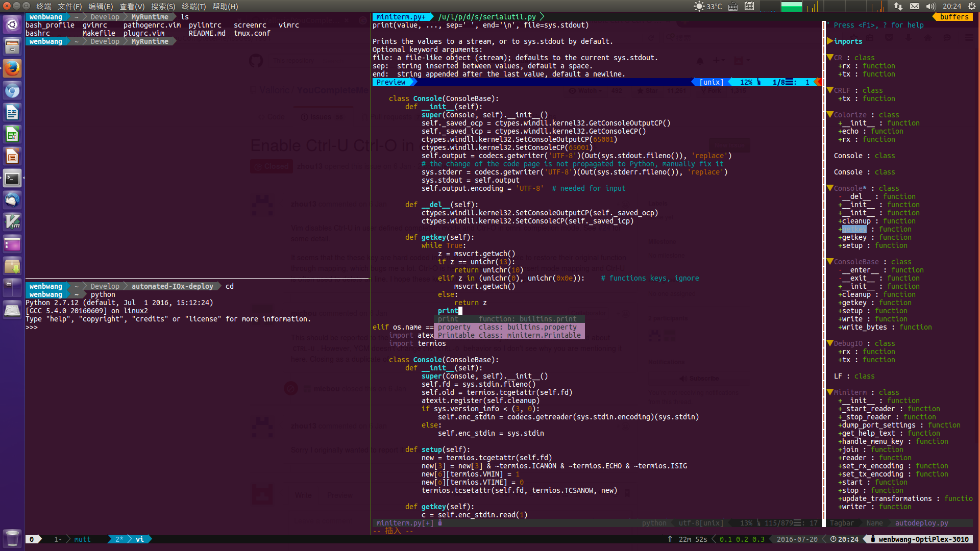Open Thunderbird mail from the dock
Image resolution: width=980 pixels, height=551 pixels.
click(12, 200)
